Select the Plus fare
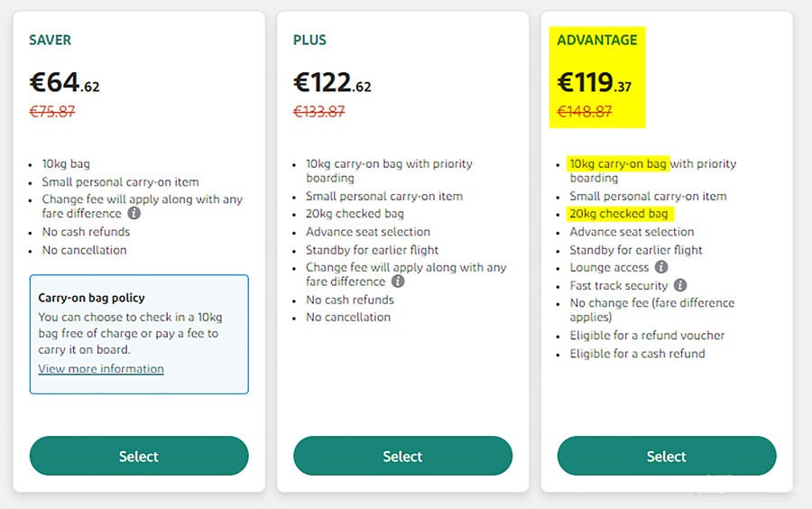The height and width of the screenshot is (509, 812). click(x=402, y=456)
